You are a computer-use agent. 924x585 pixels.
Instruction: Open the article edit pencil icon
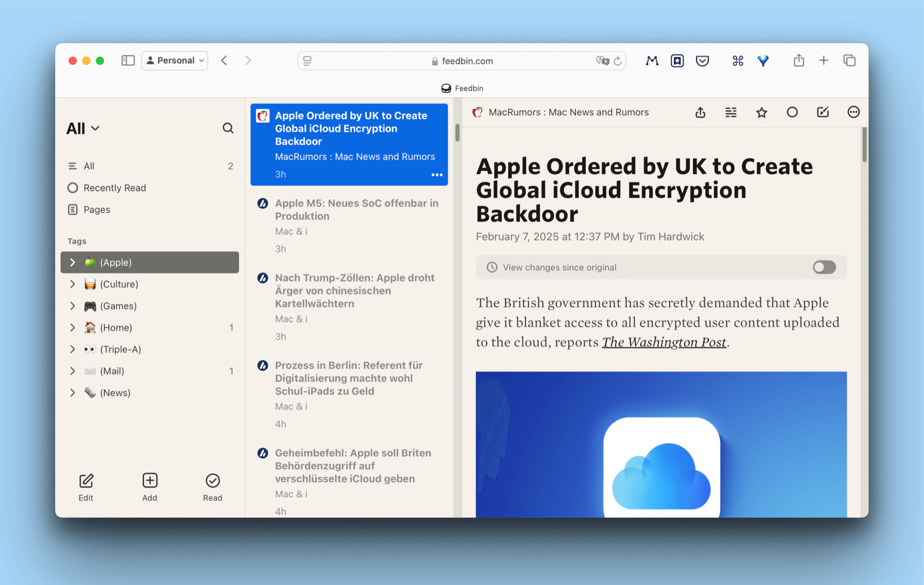click(823, 112)
